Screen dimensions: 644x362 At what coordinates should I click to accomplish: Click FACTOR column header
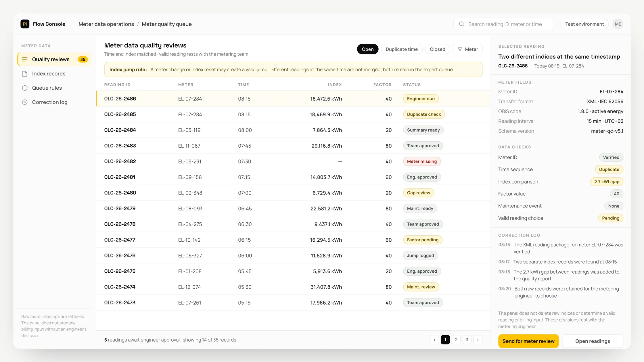pos(382,85)
